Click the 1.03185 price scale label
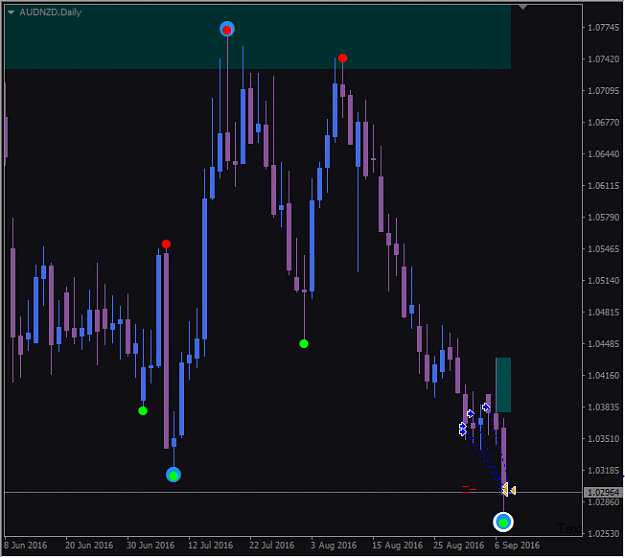 [x=603, y=471]
